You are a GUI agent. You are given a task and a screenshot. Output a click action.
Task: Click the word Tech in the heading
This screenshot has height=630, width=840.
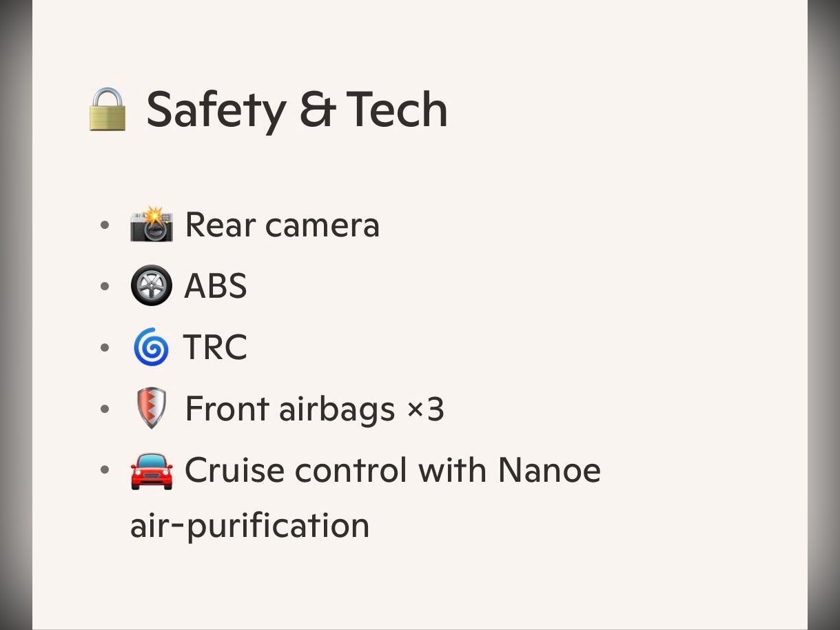pyautogui.click(x=396, y=110)
